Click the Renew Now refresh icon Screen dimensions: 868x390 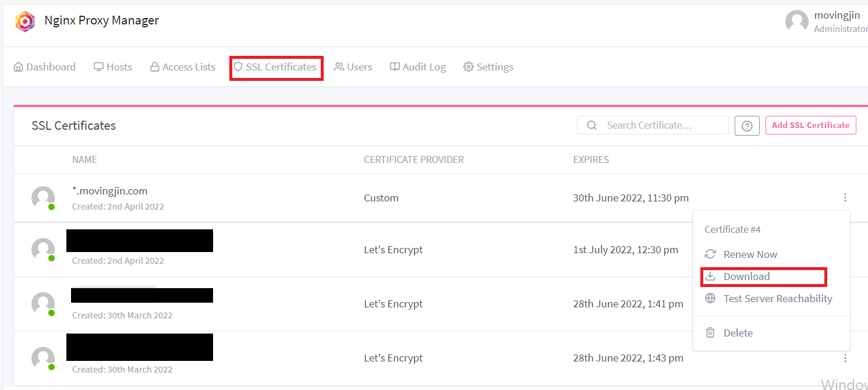[710, 254]
